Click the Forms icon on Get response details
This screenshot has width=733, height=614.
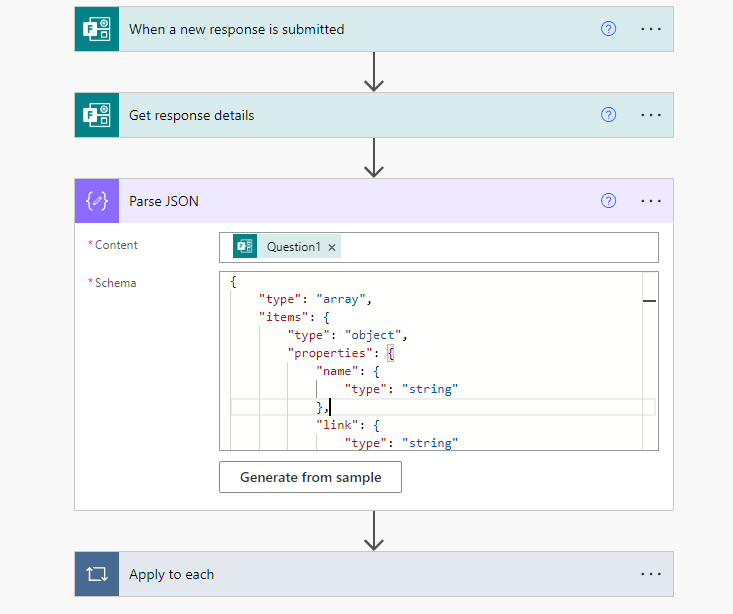[97, 115]
